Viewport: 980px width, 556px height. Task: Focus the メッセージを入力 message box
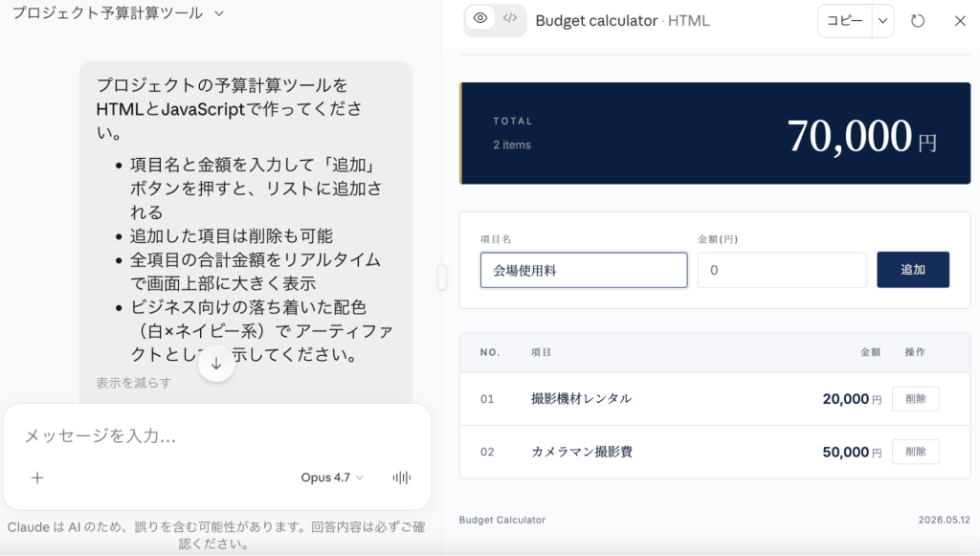tap(217, 435)
